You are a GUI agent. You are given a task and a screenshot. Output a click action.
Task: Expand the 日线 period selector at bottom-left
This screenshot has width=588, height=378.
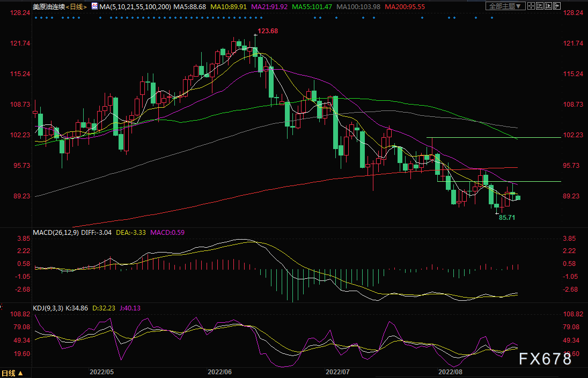[12, 373]
